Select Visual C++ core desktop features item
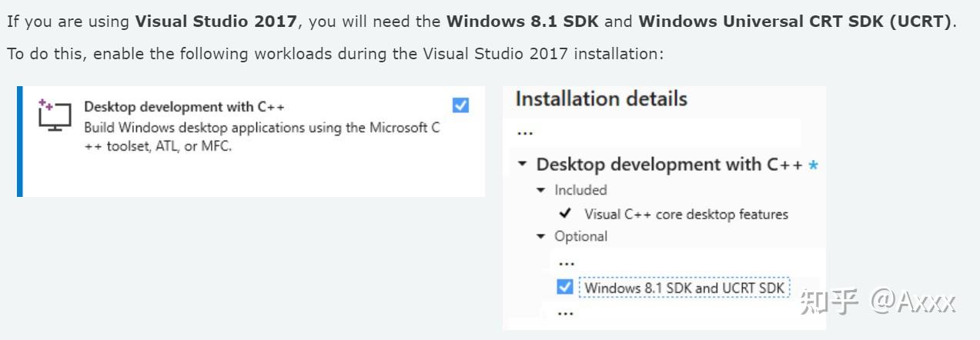Image resolution: width=980 pixels, height=340 pixels. point(686,215)
